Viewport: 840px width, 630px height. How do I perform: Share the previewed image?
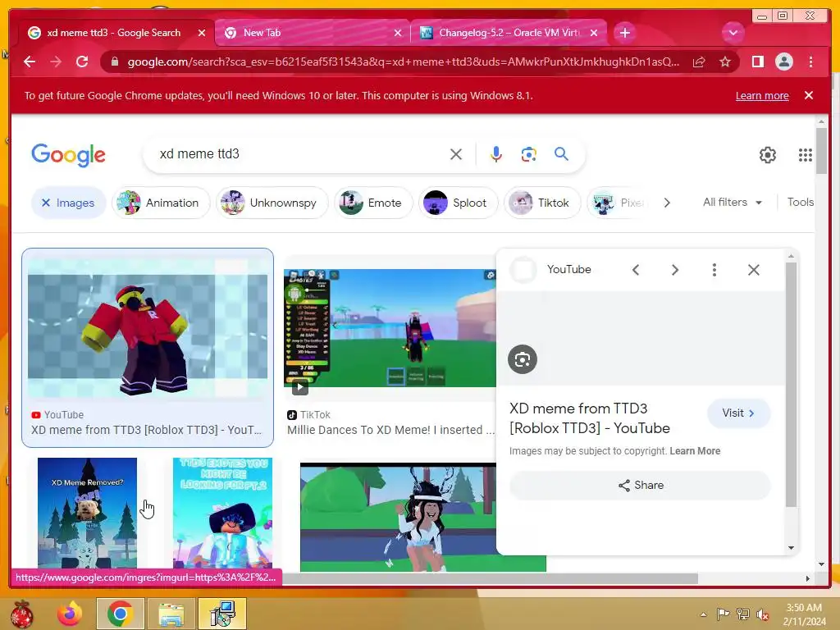click(x=640, y=486)
